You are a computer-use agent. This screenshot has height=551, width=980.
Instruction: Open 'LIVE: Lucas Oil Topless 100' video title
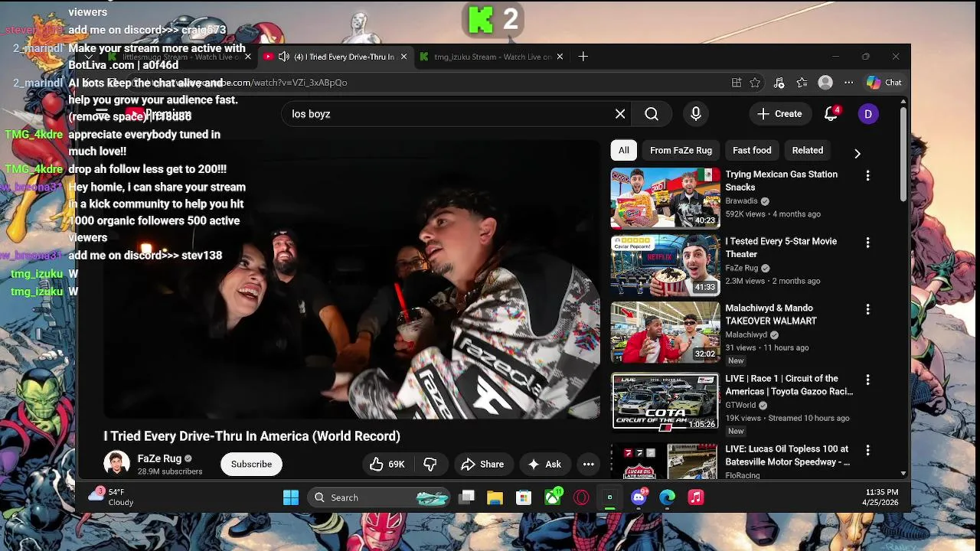787,455
